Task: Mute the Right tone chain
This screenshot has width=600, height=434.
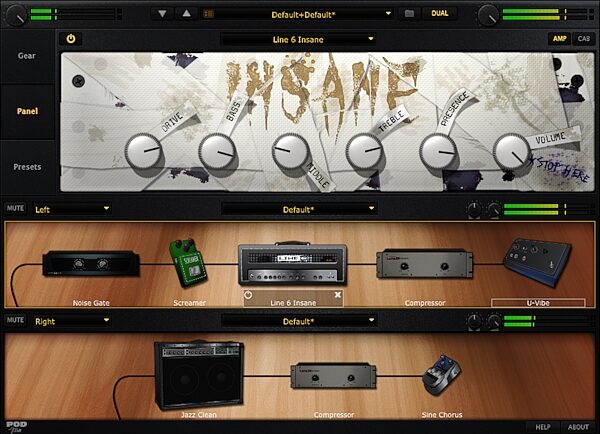Action: click(15, 320)
